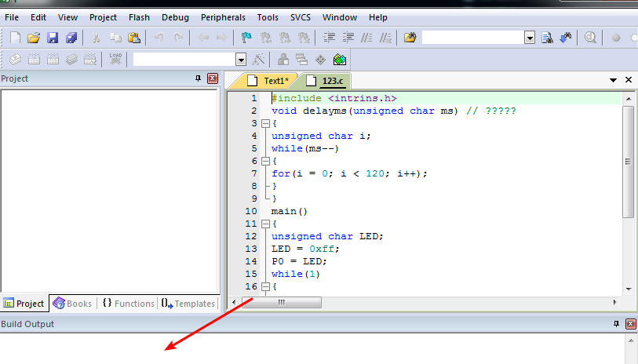The image size is (638, 364).
Task: Click the New file icon
Action: (x=16, y=38)
